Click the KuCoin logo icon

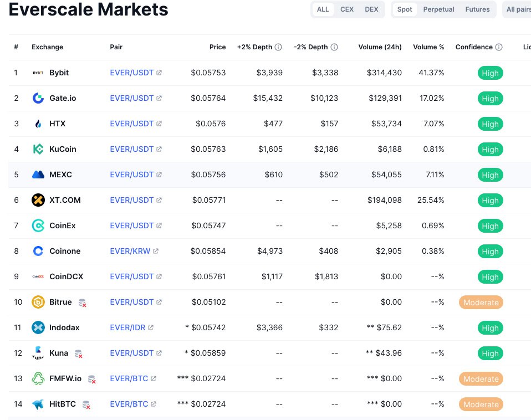(x=38, y=149)
